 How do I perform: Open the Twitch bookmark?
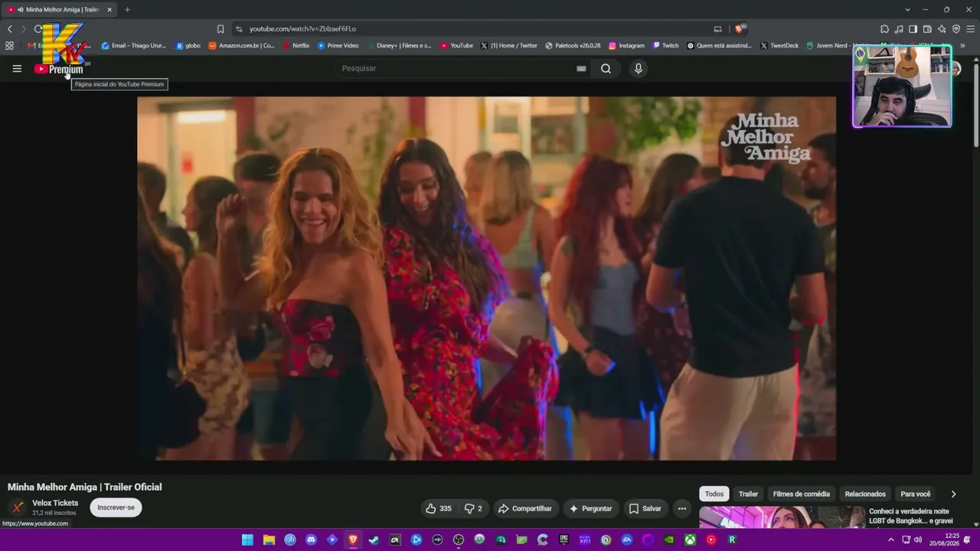(x=665, y=46)
